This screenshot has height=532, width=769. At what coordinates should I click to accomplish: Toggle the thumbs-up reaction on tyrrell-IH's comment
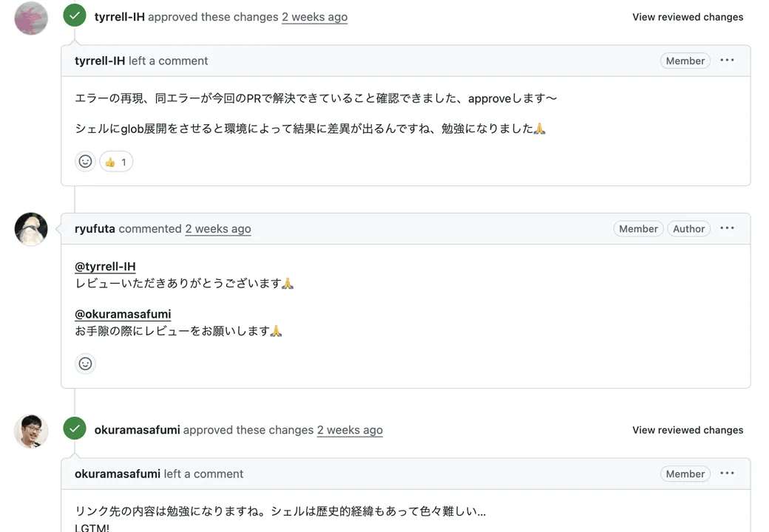(x=116, y=162)
